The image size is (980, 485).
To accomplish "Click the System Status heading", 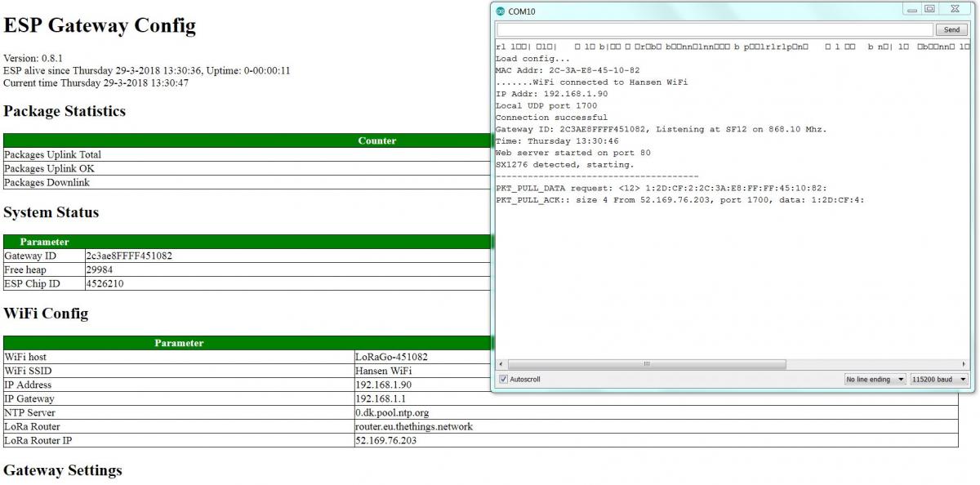I will (x=51, y=212).
